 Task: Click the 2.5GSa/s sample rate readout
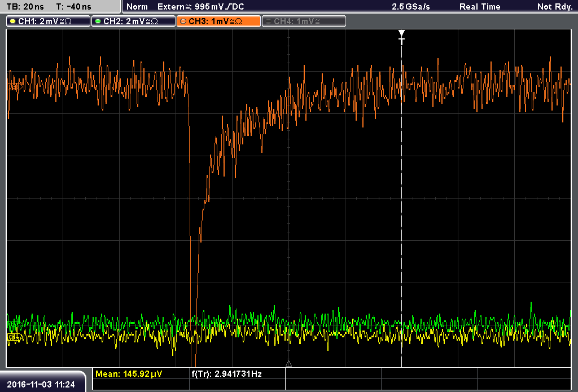click(411, 7)
